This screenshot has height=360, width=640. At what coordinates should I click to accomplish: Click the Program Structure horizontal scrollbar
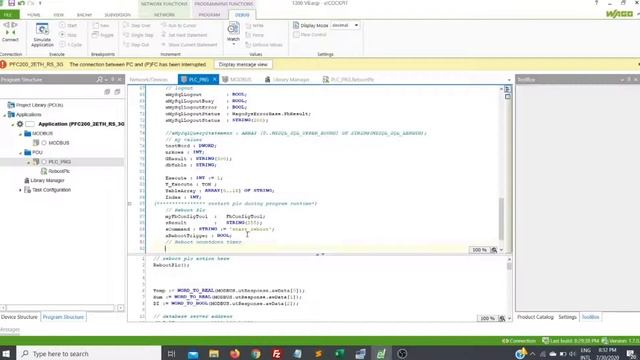click(61, 308)
